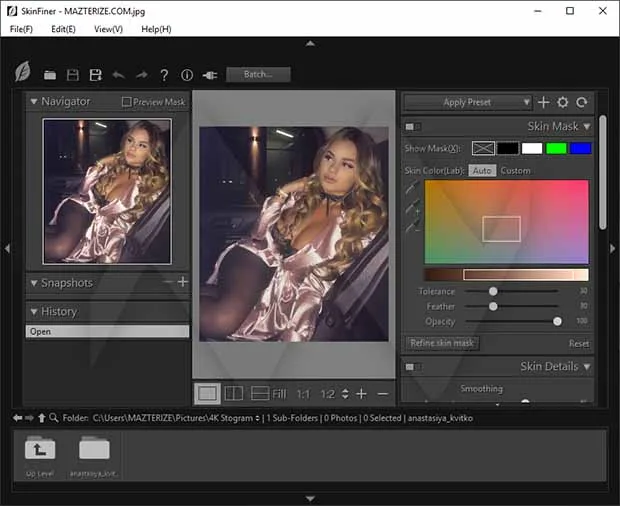The height and width of the screenshot is (506, 620).
Task: Click the open folder icon in toolbar
Action: click(x=48, y=75)
